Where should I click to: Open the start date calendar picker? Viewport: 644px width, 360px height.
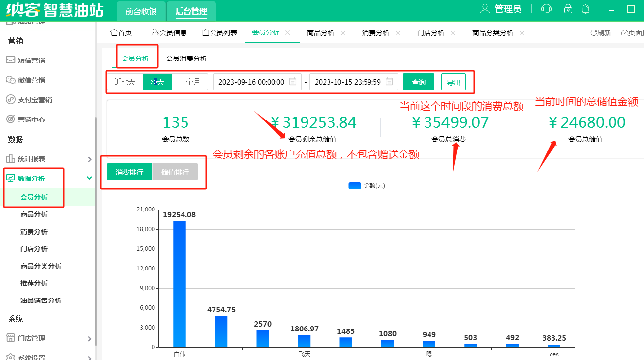293,82
